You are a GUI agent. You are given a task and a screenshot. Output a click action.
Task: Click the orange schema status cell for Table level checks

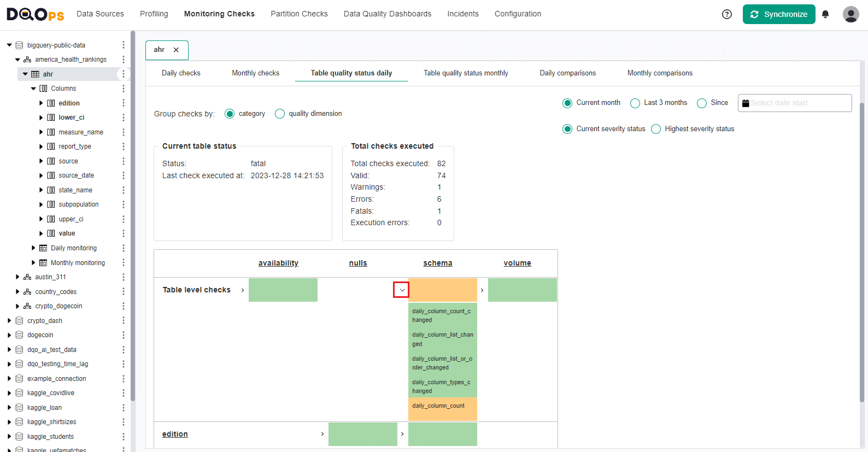pos(443,290)
